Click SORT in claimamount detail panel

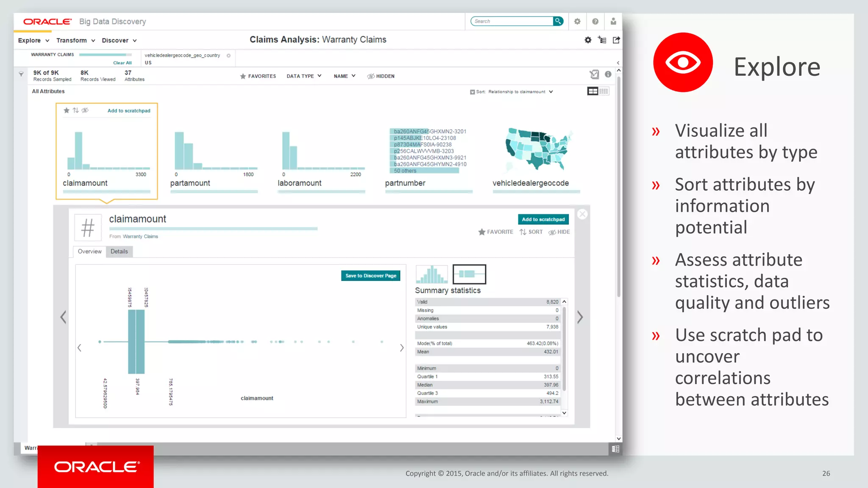click(531, 232)
